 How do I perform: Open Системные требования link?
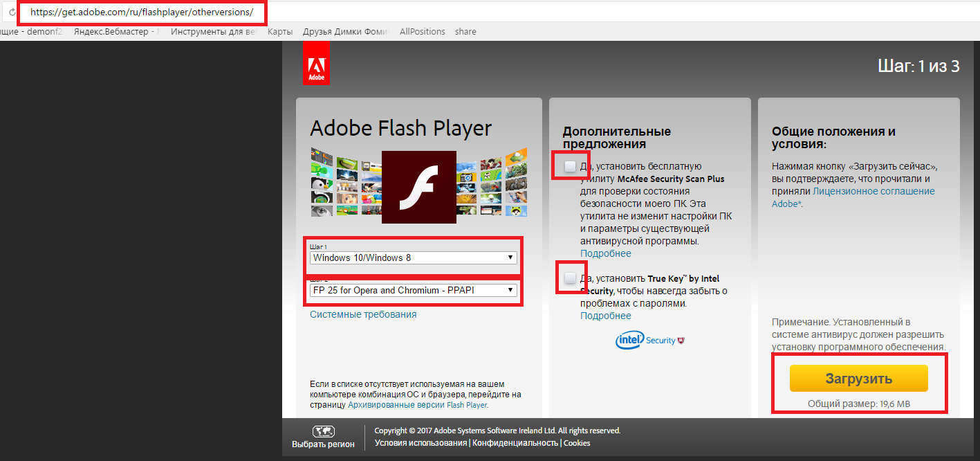click(363, 314)
